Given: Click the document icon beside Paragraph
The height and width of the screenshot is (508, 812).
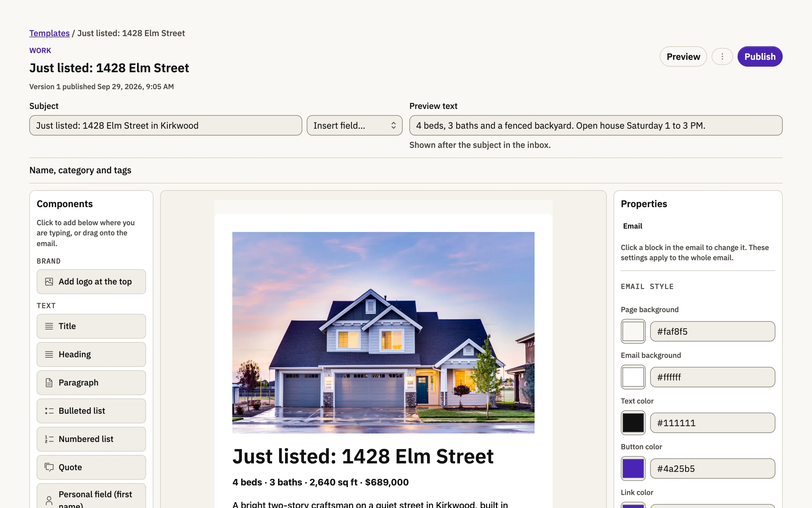Looking at the screenshot, I should [49, 383].
